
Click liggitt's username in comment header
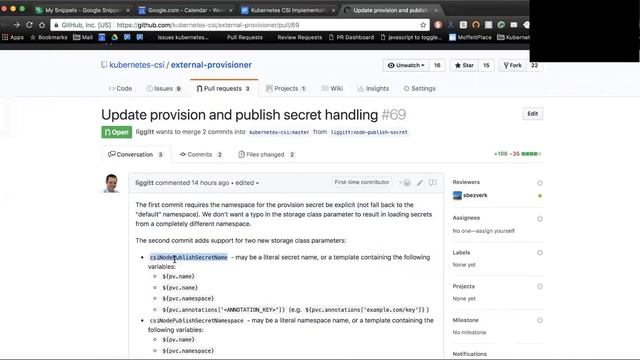(x=144, y=183)
